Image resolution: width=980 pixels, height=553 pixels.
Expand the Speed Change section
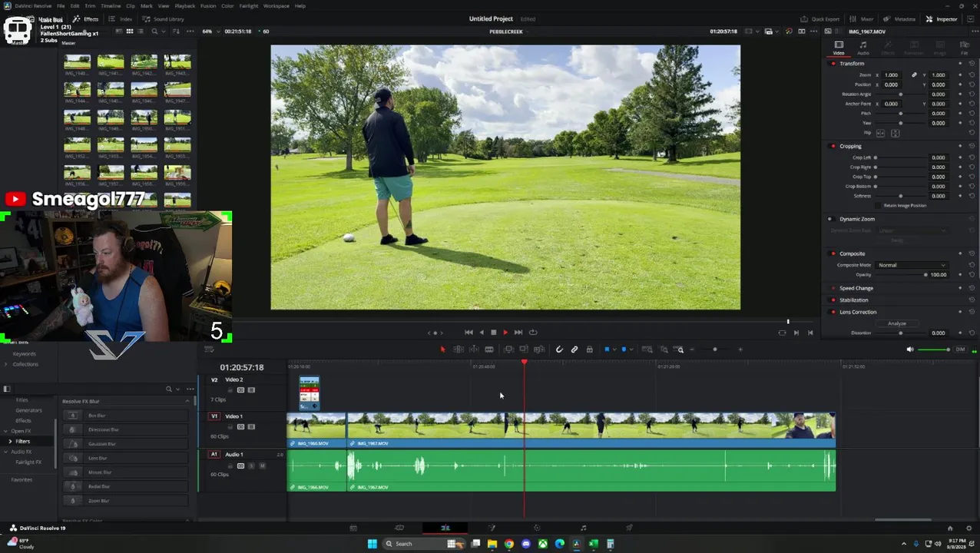(856, 288)
